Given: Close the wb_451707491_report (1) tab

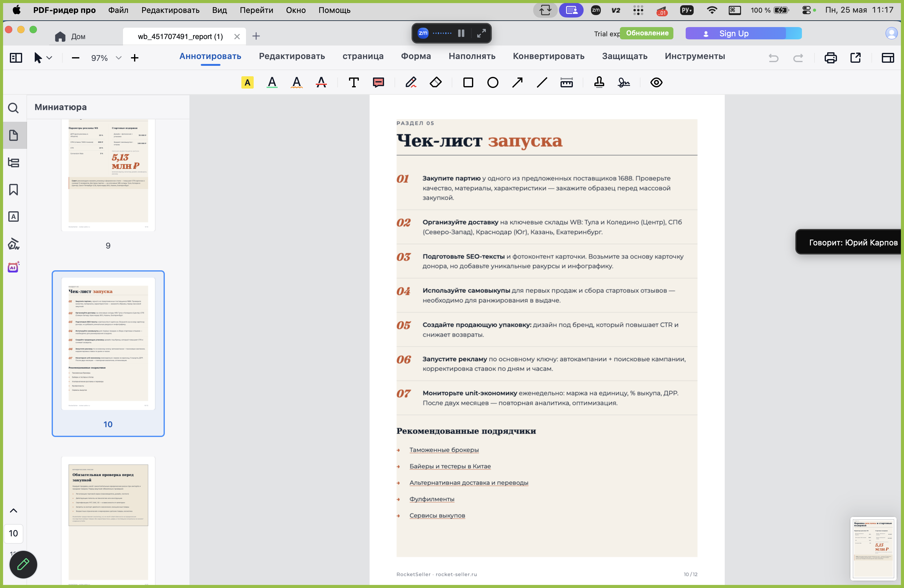Looking at the screenshot, I should 237,37.
